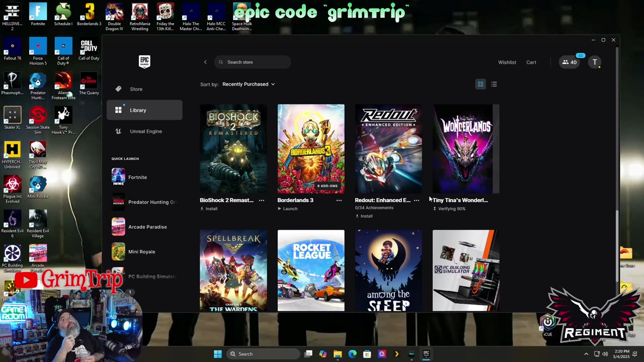Open Forza Horizon 5 desktop shortcut
The image size is (644, 362).
click(x=38, y=51)
